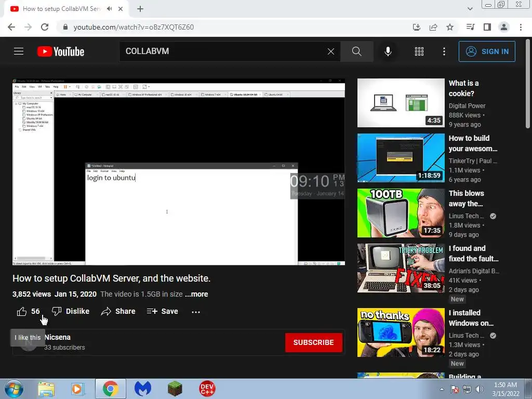
Task: Open File Explorer from taskbar
Action: (46, 389)
